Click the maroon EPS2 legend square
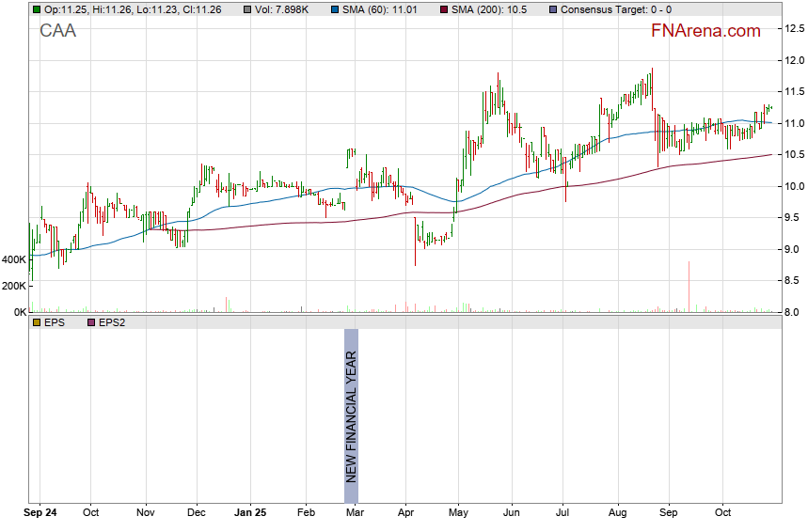 point(91,322)
